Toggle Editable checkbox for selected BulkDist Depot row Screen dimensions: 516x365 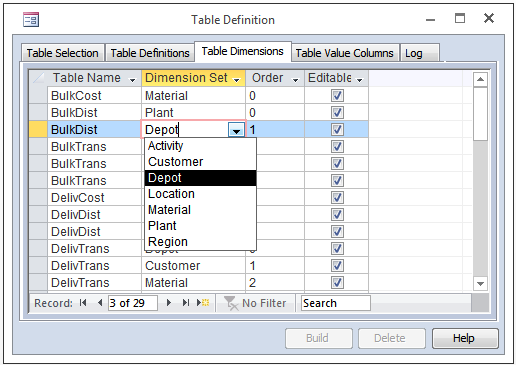point(337,130)
